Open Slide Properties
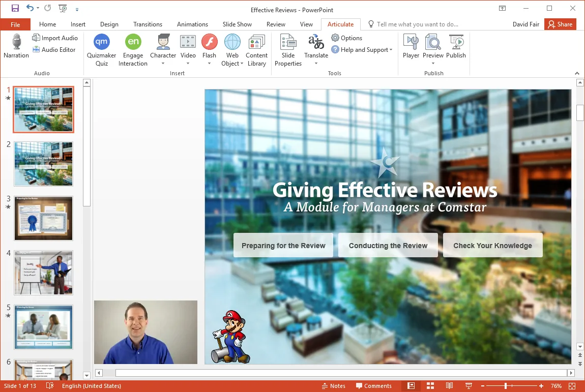585x392 pixels. (x=288, y=50)
